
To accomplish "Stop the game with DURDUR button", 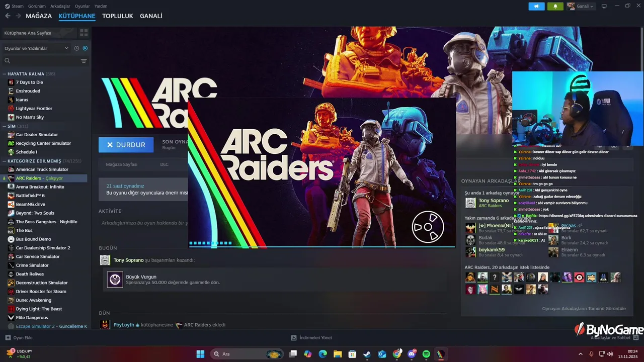I will 126,145.
